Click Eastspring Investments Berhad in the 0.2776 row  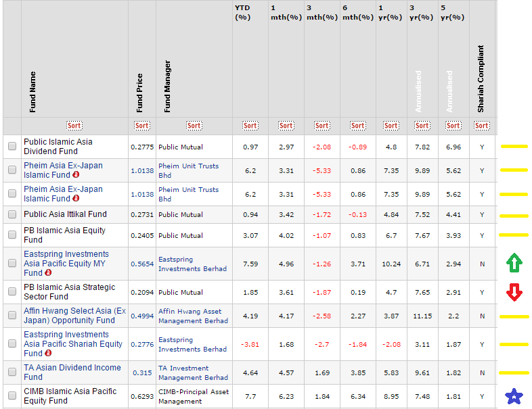[192, 344]
